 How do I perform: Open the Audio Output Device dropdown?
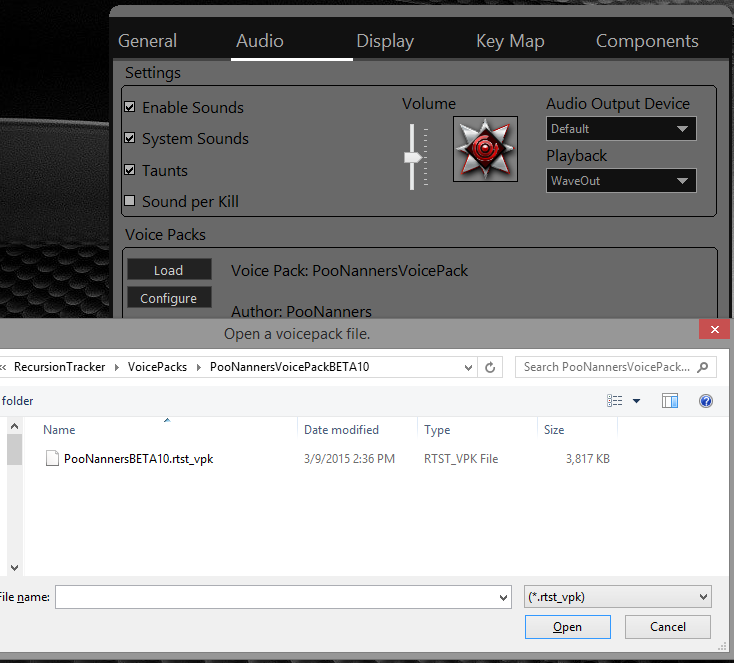(x=621, y=129)
